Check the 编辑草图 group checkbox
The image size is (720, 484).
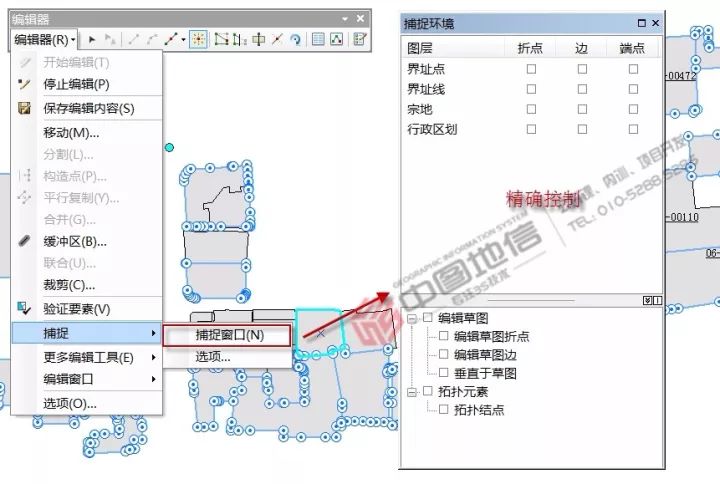(428, 317)
